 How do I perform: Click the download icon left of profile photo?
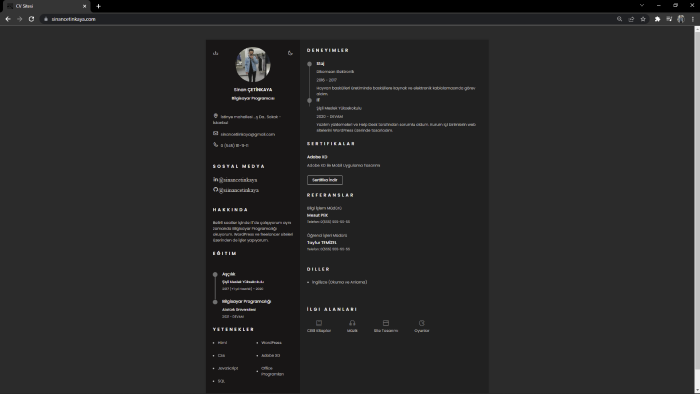click(216, 53)
